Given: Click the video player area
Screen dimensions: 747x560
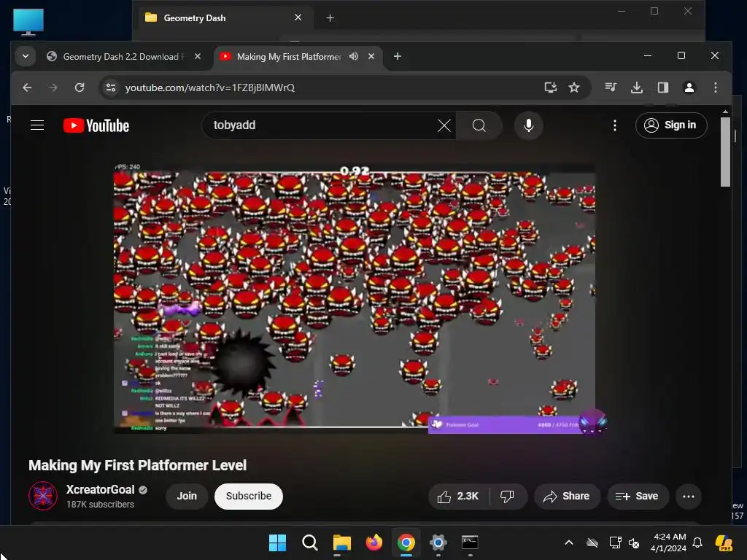Looking at the screenshot, I should (355, 299).
